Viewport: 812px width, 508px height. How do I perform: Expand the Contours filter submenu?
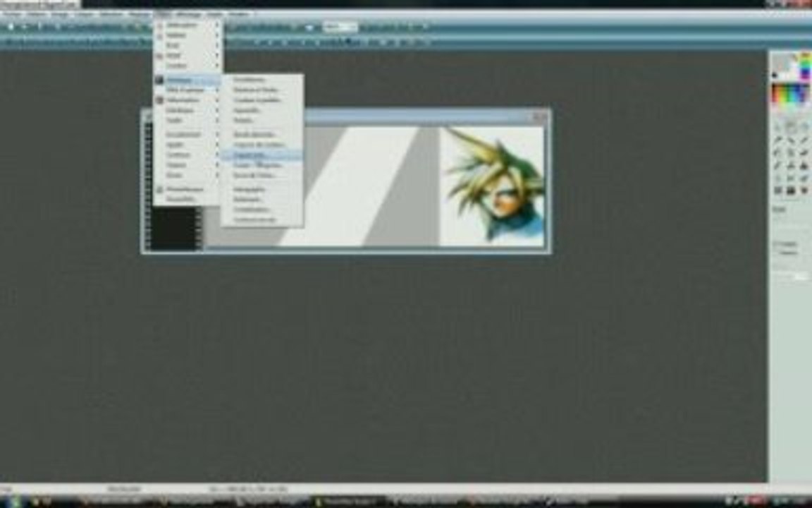coord(187,155)
